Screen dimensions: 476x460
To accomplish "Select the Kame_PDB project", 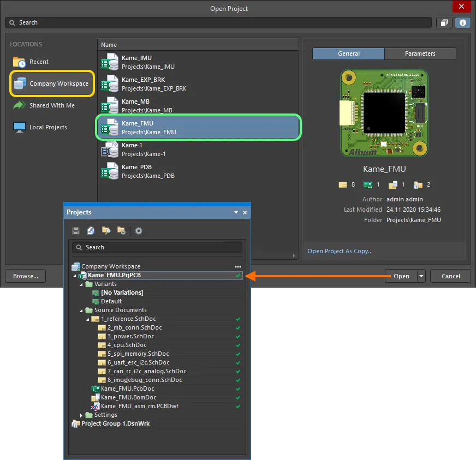I will [198, 171].
